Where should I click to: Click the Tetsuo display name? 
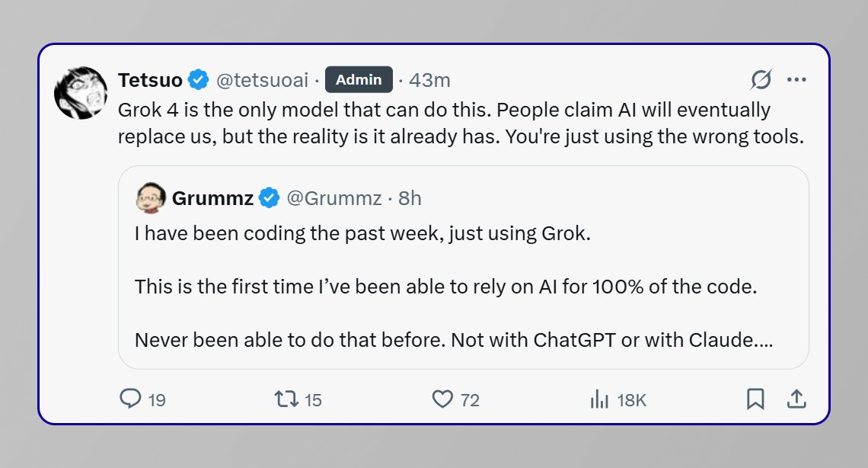click(150, 79)
